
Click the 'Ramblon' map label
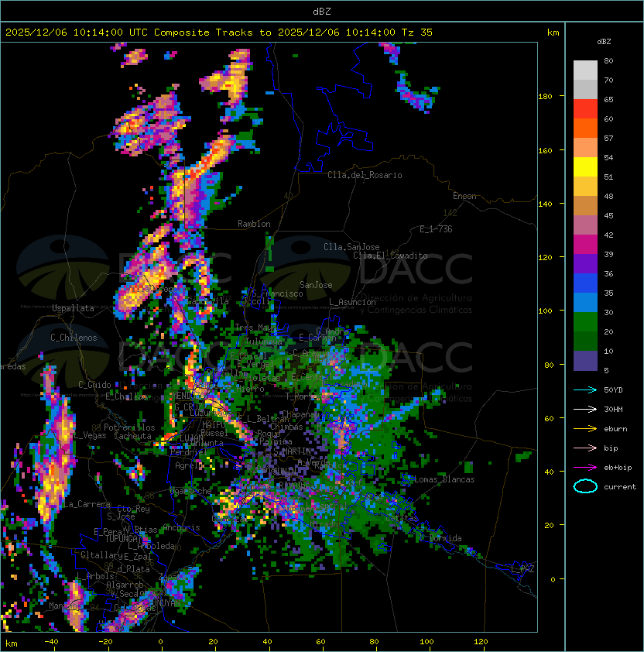pos(254,224)
